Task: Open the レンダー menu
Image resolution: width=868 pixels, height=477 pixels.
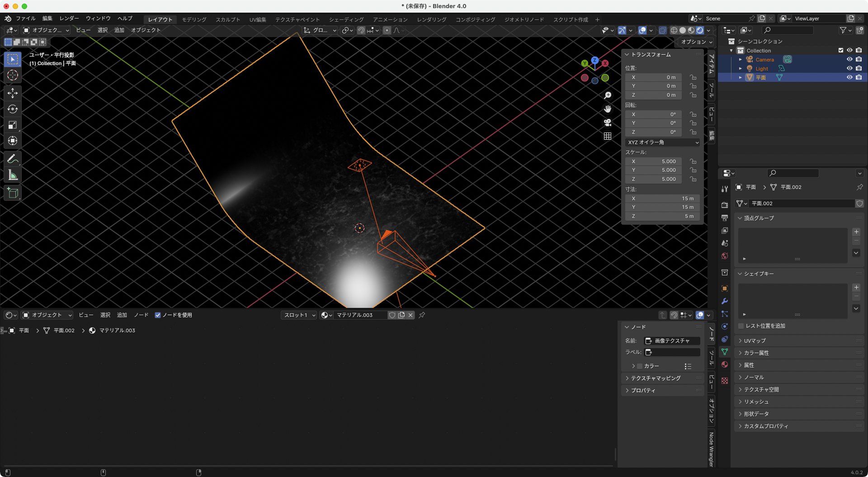Action: click(69, 19)
